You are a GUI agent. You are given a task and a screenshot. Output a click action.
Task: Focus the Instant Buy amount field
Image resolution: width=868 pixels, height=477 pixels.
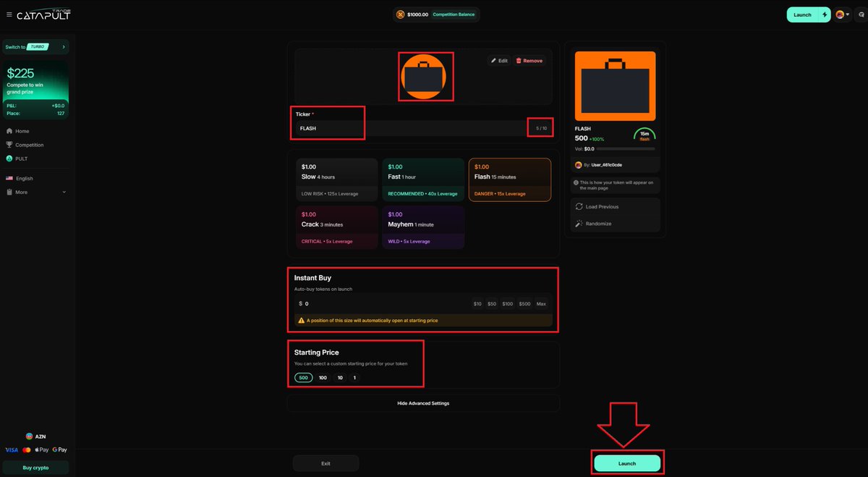tap(423, 304)
